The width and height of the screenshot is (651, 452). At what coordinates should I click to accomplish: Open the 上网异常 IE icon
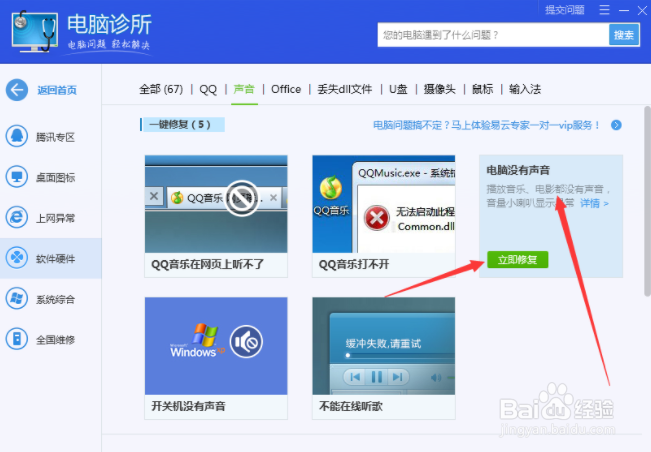[x=17, y=217]
